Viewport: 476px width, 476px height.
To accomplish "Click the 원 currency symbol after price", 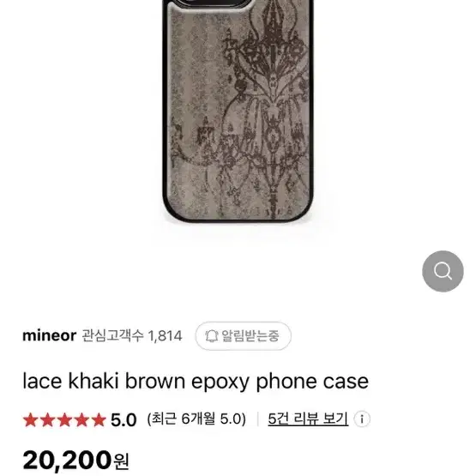I will (x=121, y=462).
